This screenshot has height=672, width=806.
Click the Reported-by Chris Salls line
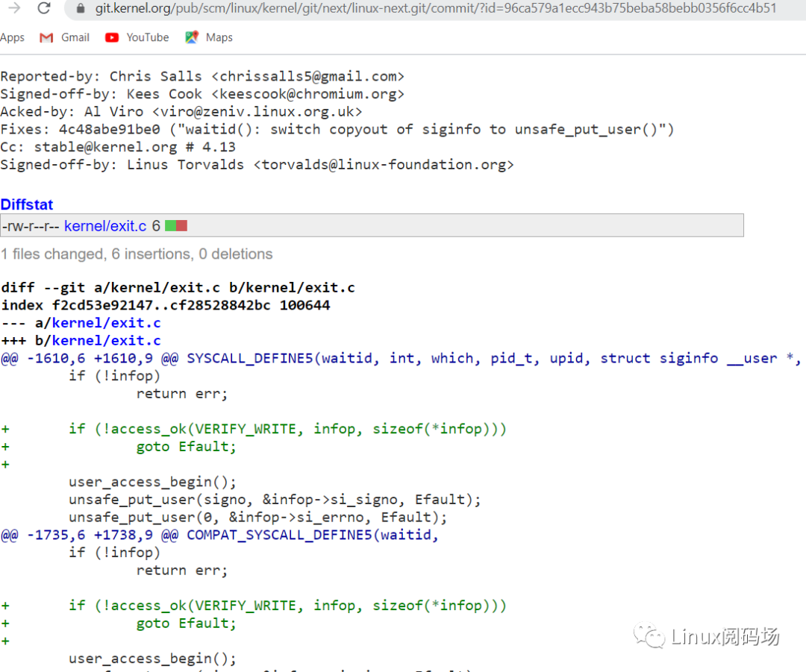pyautogui.click(x=202, y=76)
